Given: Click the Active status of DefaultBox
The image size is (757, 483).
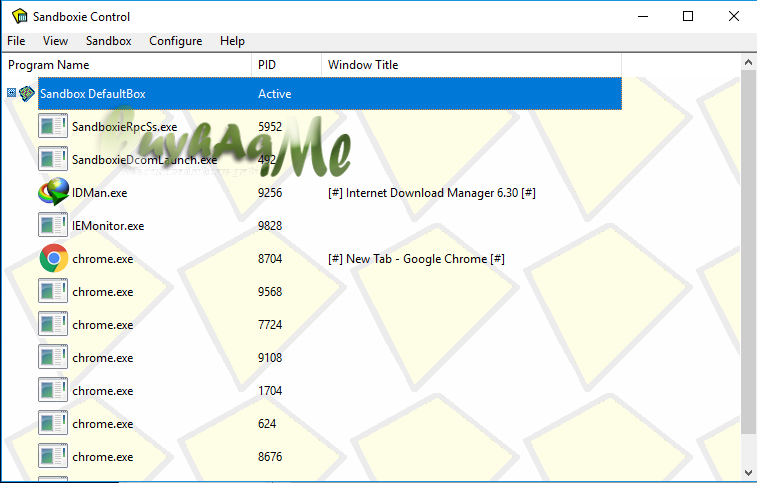Looking at the screenshot, I should (x=274, y=94).
